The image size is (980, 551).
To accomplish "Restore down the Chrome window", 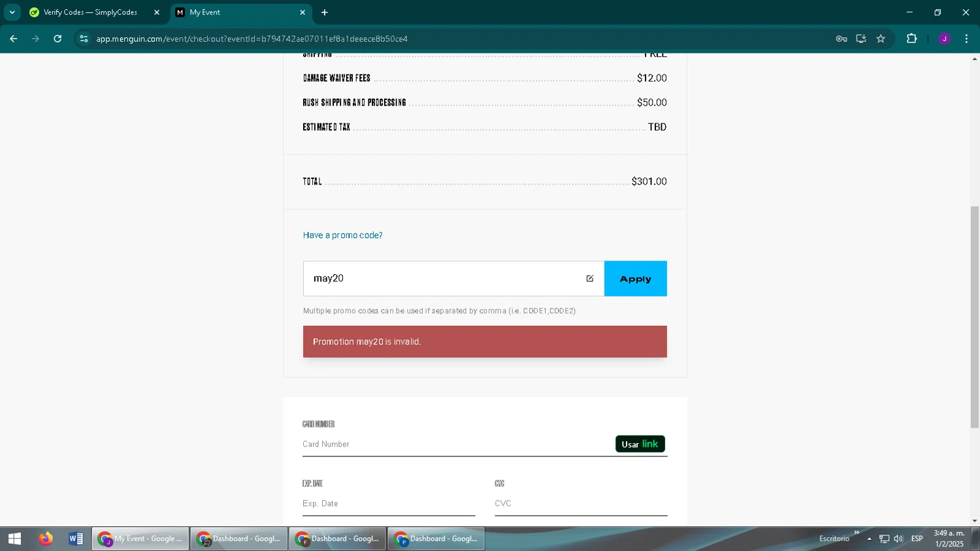I will (x=938, y=12).
